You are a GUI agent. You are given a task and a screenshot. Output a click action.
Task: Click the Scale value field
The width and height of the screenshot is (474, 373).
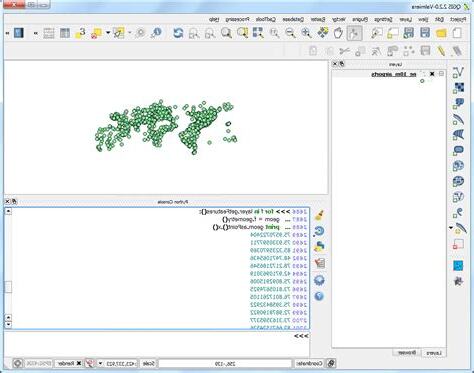click(122, 363)
